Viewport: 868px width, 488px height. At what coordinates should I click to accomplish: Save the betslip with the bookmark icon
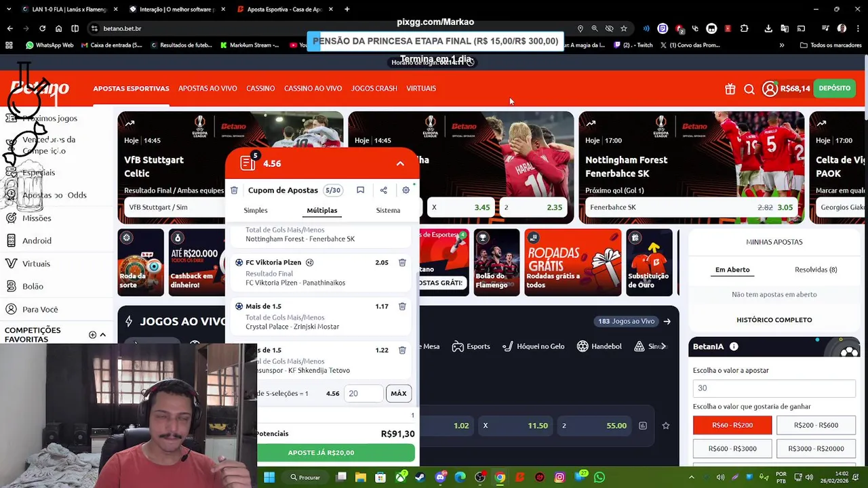point(361,190)
